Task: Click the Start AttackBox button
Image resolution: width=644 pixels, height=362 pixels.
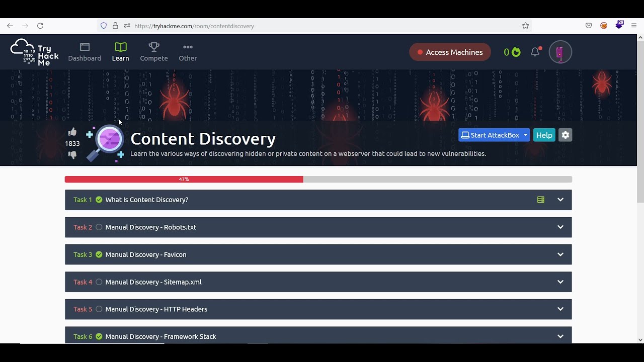Action: tap(490, 135)
